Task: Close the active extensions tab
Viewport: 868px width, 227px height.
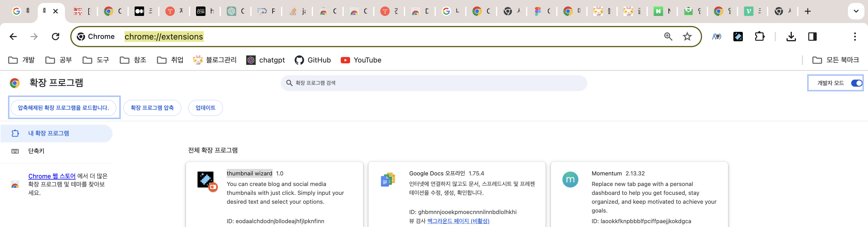Action: pyautogui.click(x=56, y=11)
